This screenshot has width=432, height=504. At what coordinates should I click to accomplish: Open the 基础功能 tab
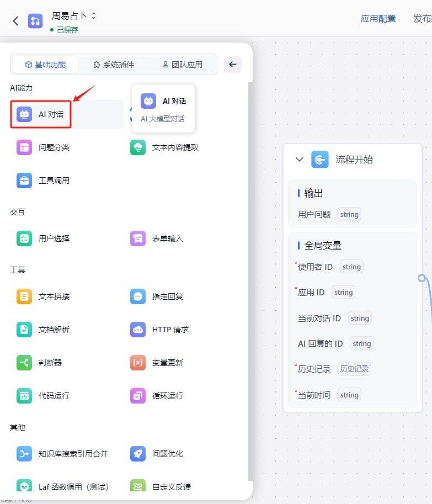point(45,65)
